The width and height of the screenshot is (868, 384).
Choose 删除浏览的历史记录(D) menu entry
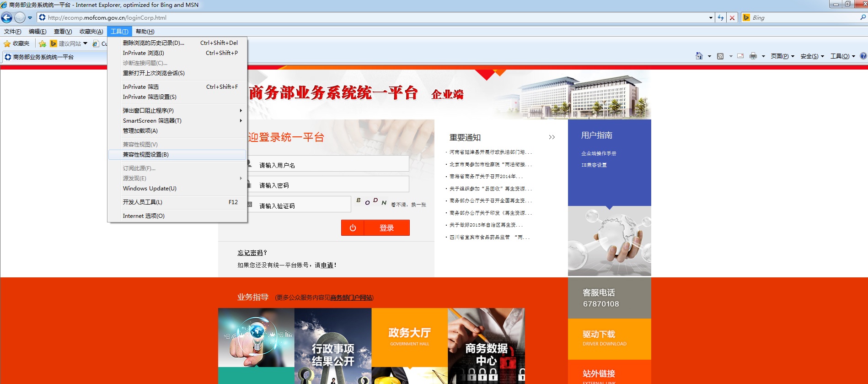pos(177,43)
